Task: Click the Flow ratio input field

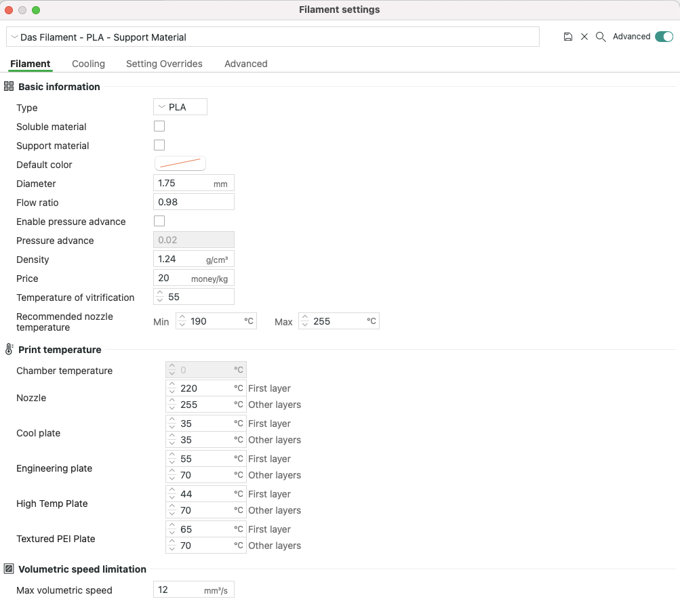Action: (x=194, y=202)
